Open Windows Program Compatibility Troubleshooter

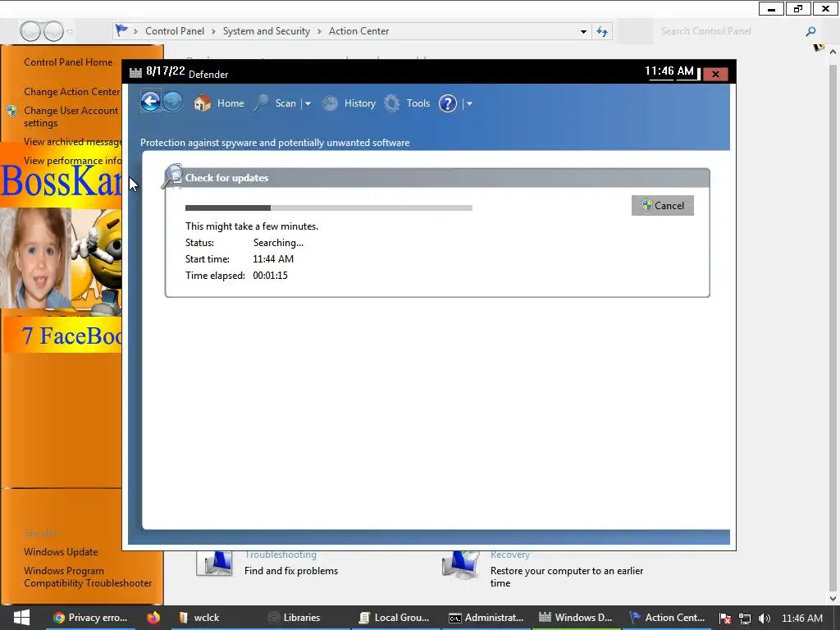point(88,577)
